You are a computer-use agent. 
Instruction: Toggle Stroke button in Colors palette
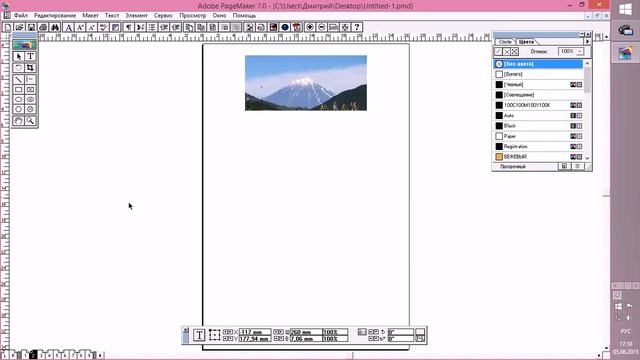[x=498, y=52]
